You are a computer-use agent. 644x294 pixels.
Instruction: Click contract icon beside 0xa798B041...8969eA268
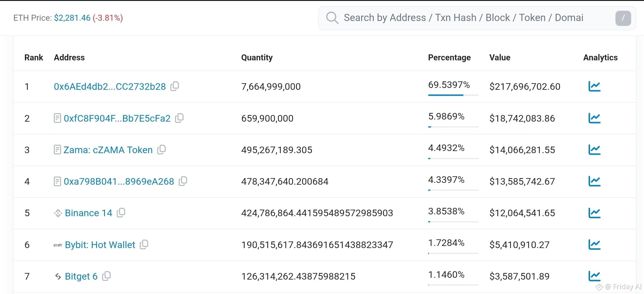click(57, 181)
